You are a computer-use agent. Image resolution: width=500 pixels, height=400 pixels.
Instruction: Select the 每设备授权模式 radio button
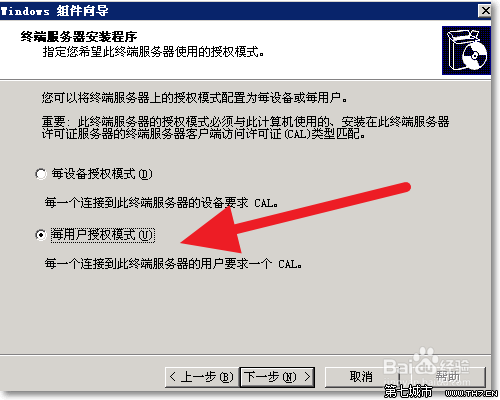click(x=41, y=174)
